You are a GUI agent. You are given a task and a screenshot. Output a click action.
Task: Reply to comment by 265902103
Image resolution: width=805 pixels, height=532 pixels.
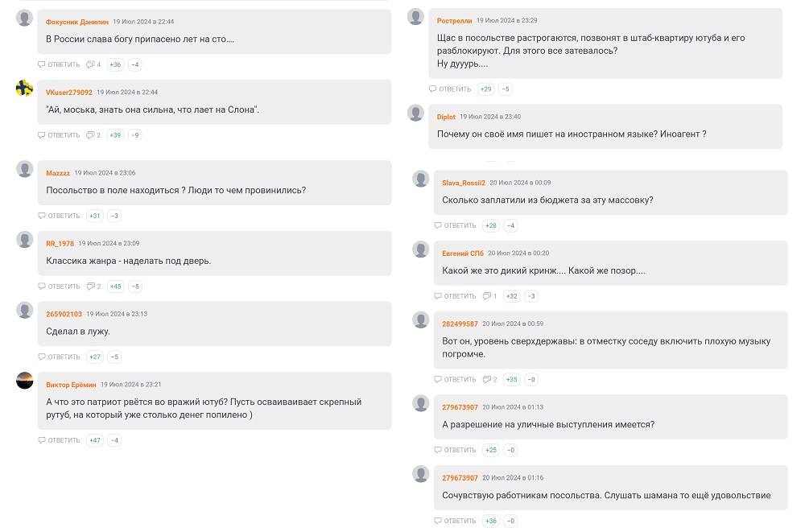coord(59,357)
